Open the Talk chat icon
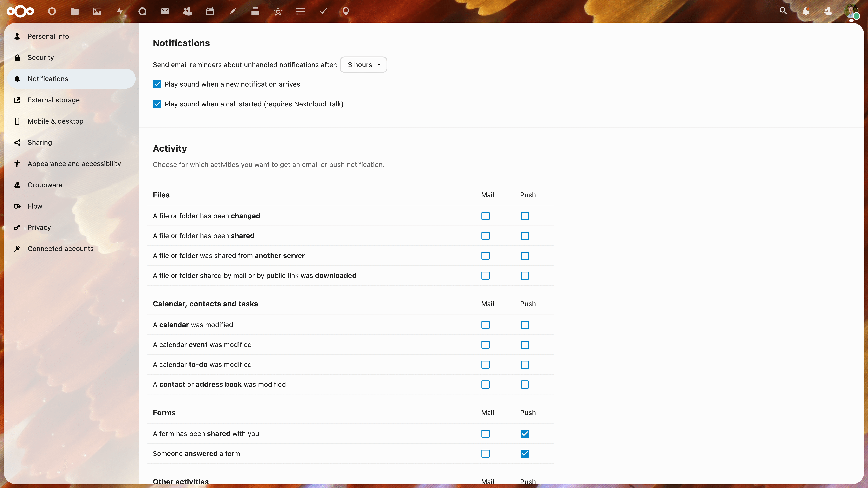Image resolution: width=868 pixels, height=488 pixels. pos(142,11)
